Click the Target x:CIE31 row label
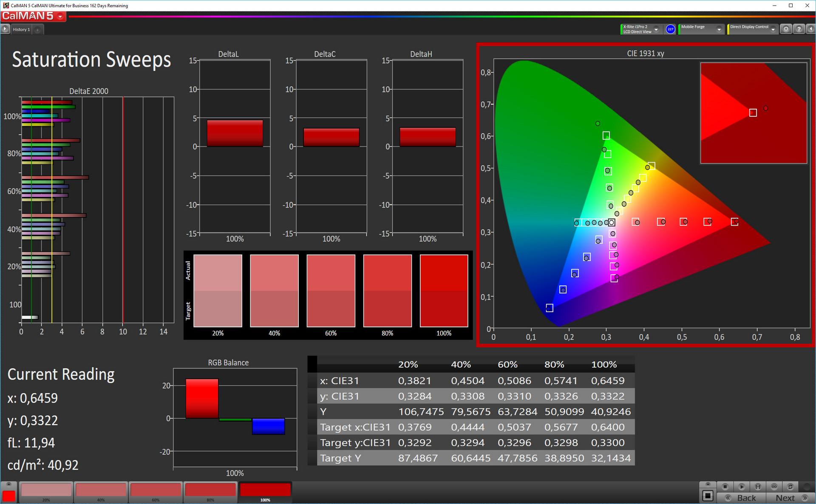This screenshot has height=504, width=816. pyautogui.click(x=355, y=427)
